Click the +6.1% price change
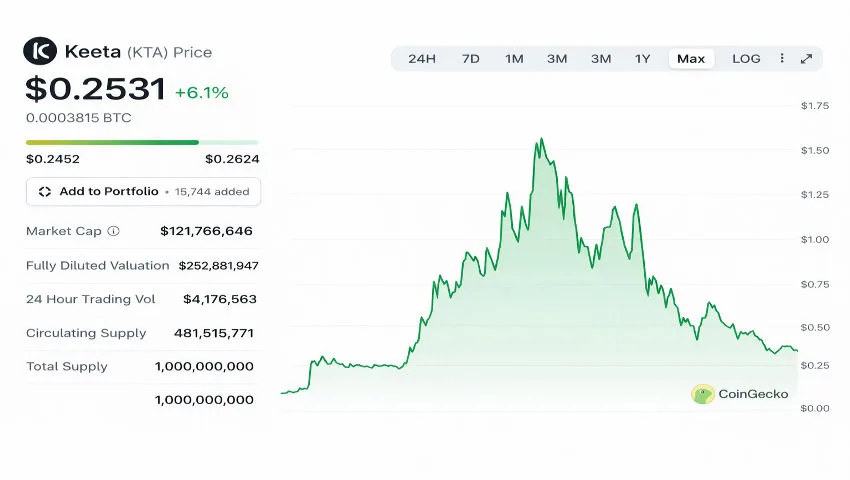The width and height of the screenshot is (850, 480). click(202, 93)
